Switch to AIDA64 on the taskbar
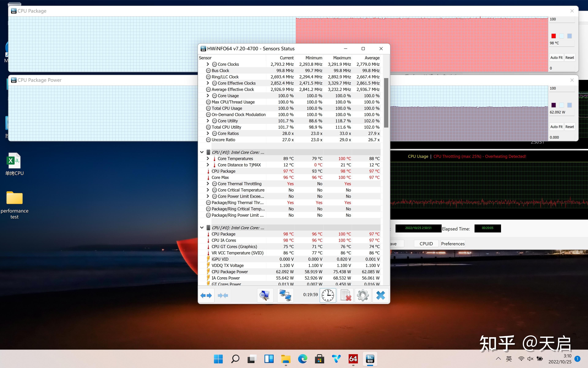The width and height of the screenshot is (588, 368). click(x=353, y=359)
